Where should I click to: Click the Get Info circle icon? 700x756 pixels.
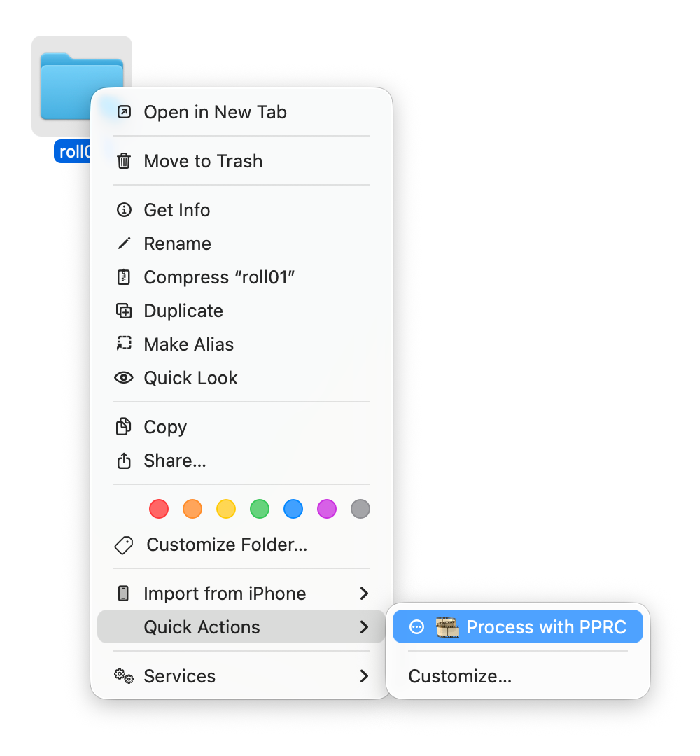124,210
